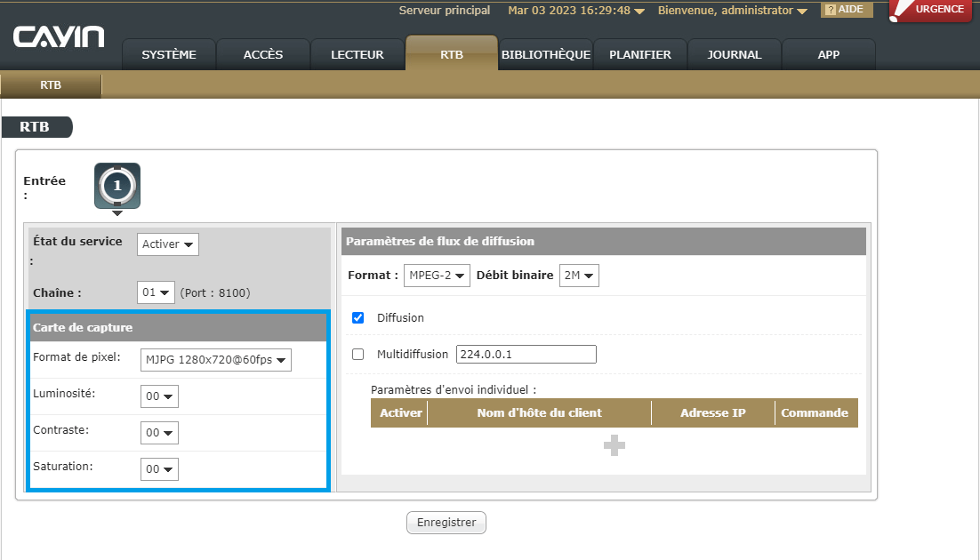Screen dimensions: 980x560
Task: Open the BIBLIOTHÈQUE tab
Action: tap(546, 54)
